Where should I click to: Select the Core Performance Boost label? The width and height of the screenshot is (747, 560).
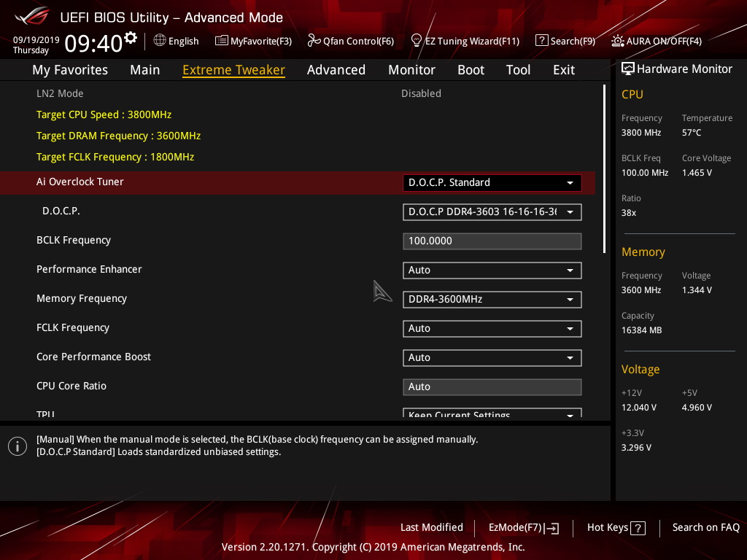pos(93,357)
